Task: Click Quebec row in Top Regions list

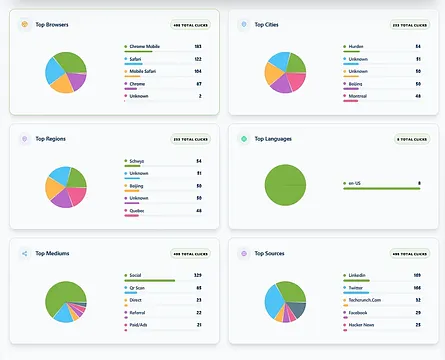Action: click(163, 212)
